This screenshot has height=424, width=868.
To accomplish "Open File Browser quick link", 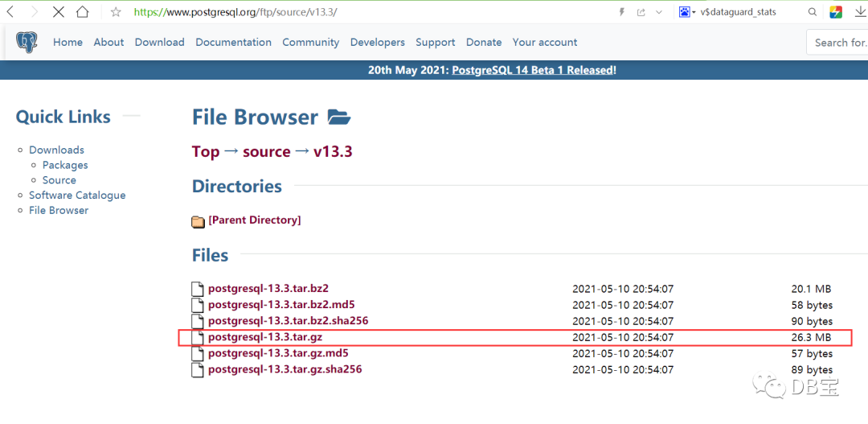I will tap(59, 210).
